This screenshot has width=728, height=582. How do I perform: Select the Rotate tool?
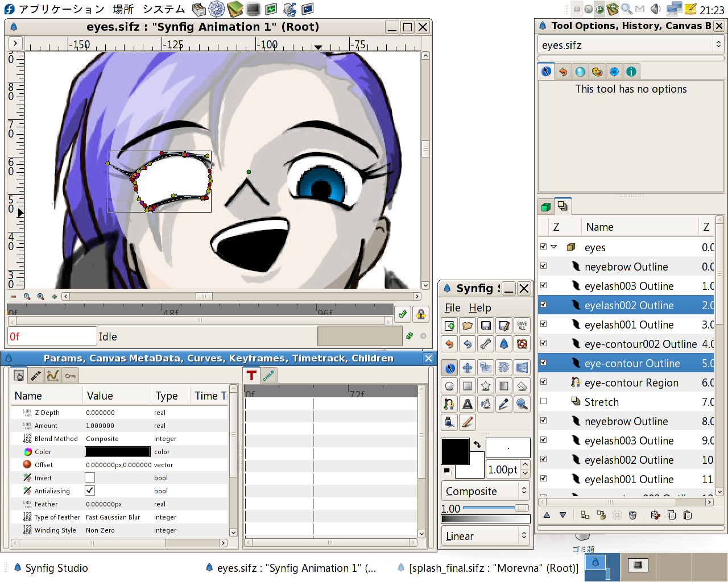click(x=504, y=368)
